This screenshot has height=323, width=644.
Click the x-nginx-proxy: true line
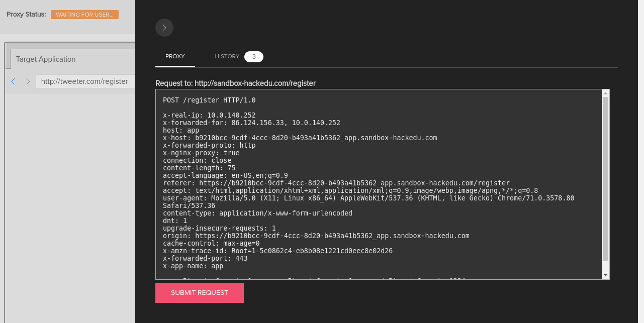click(201, 153)
